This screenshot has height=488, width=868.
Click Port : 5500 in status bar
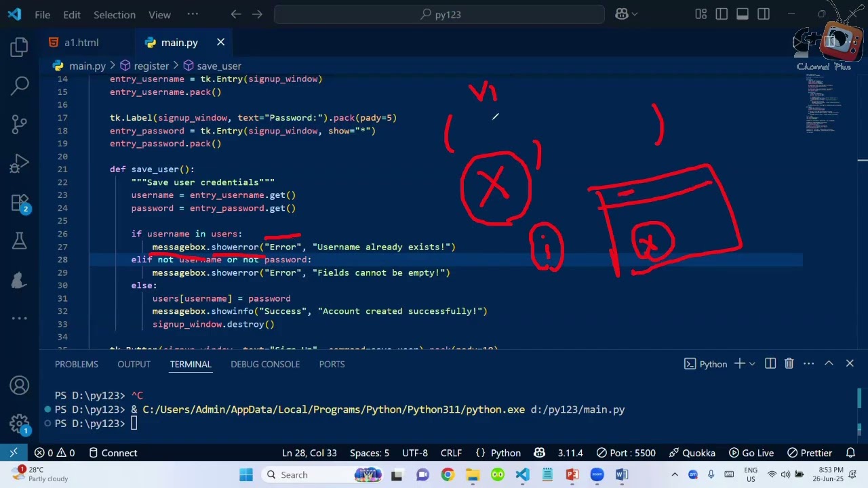tap(626, 453)
